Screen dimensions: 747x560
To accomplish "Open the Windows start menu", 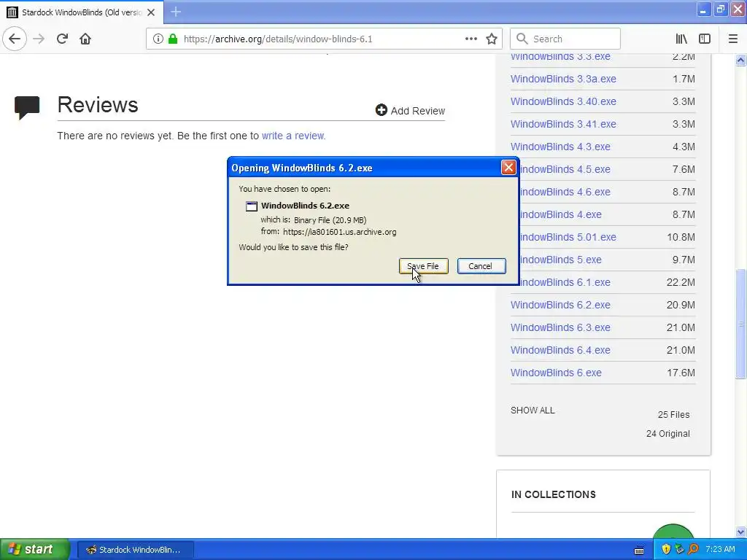I will [x=34, y=550].
